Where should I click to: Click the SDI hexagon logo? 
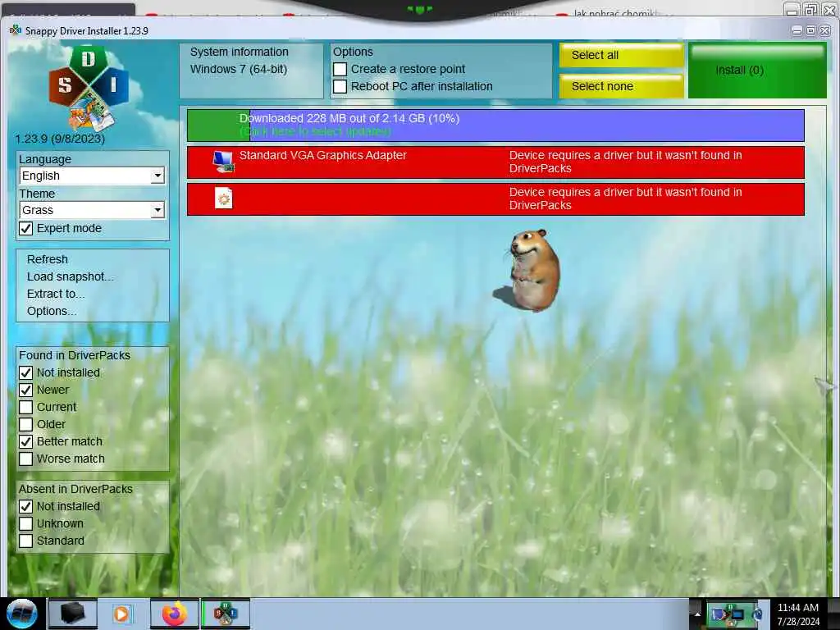tap(89, 89)
